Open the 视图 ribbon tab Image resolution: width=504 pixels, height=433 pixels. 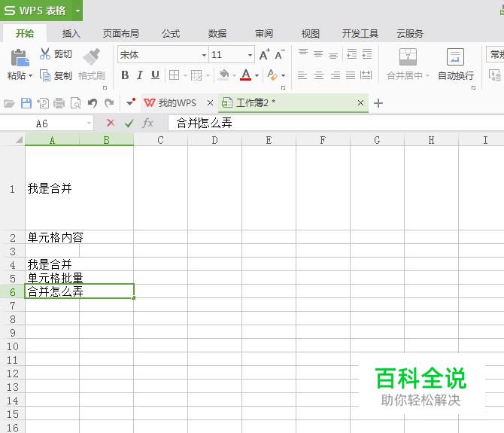310,33
